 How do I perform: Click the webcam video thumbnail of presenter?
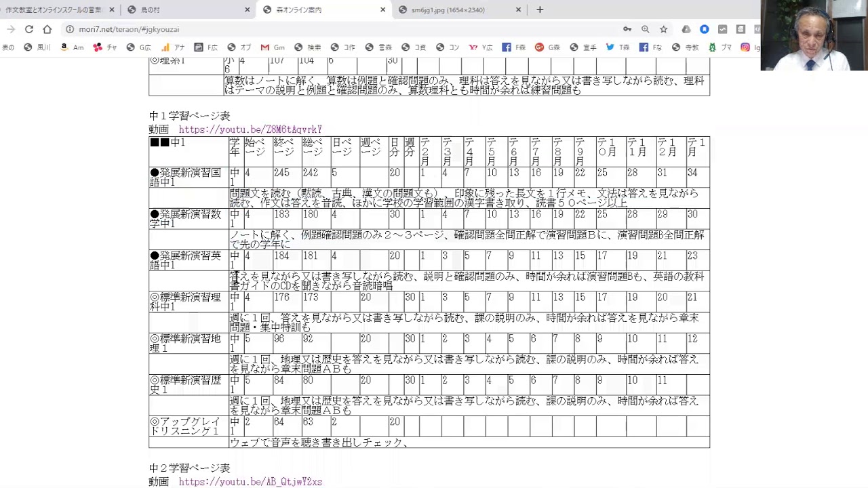click(814, 35)
